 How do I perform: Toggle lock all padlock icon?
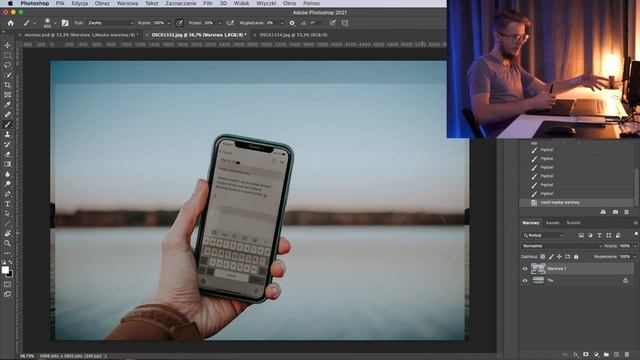[576, 257]
